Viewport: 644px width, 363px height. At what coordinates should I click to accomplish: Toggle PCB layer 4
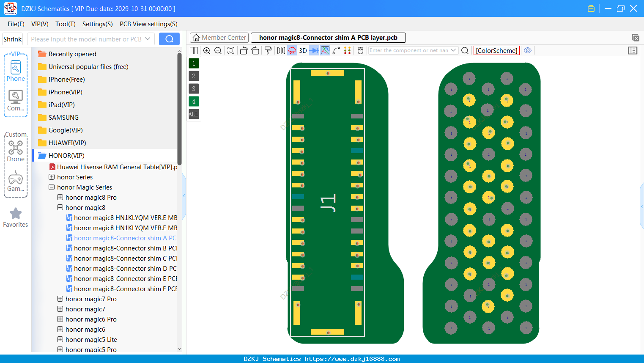tap(194, 101)
